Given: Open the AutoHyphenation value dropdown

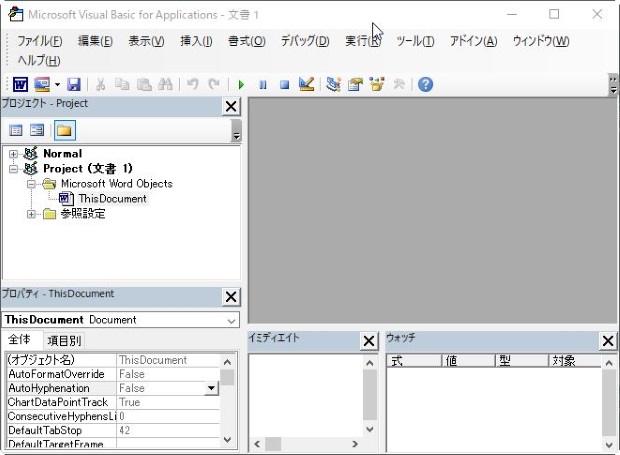Looking at the screenshot, I should [x=212, y=388].
